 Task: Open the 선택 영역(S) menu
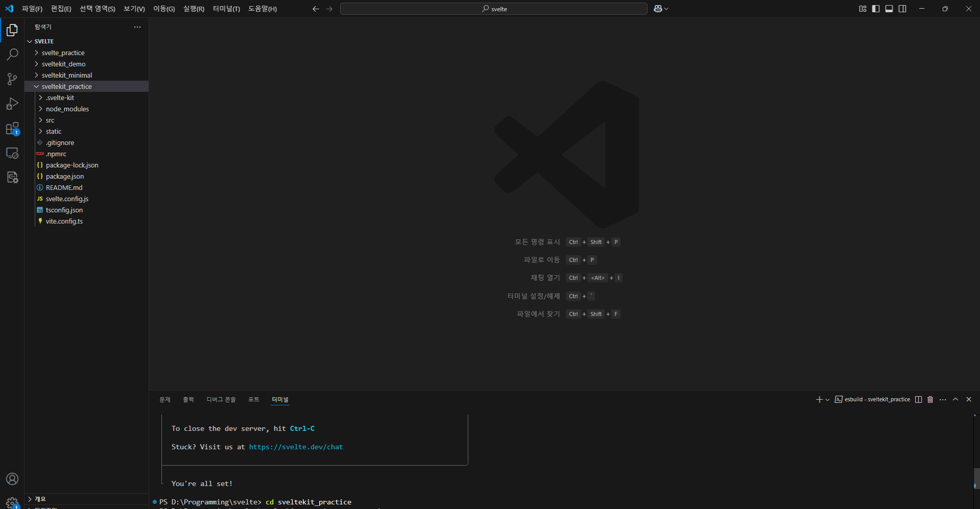[x=98, y=9]
